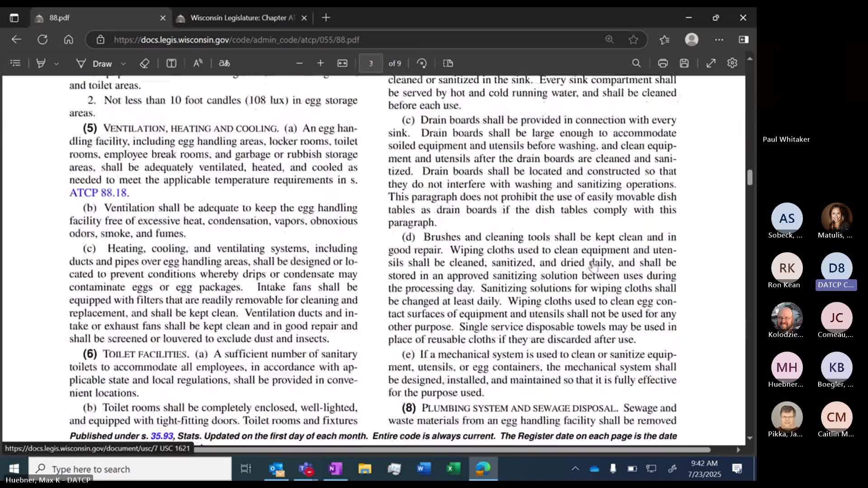This screenshot has height=488, width=868.
Task: Open the Favorites list
Action: coord(665,40)
